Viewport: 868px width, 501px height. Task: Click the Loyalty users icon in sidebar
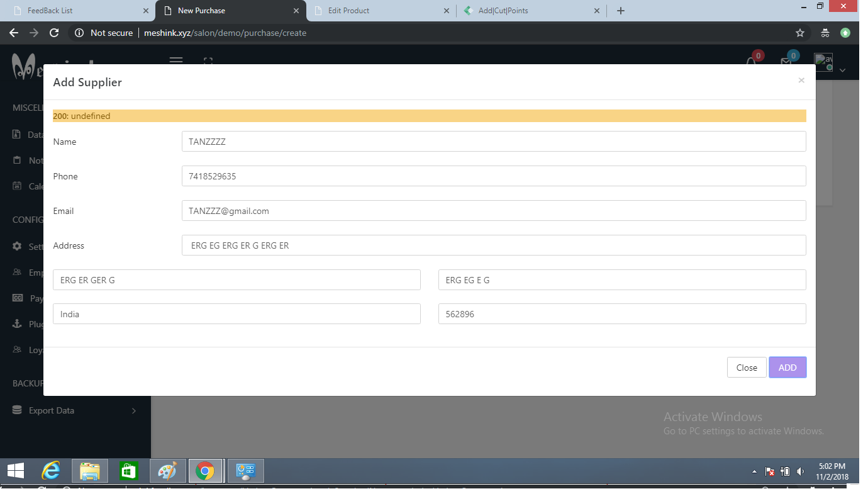pyautogui.click(x=17, y=350)
